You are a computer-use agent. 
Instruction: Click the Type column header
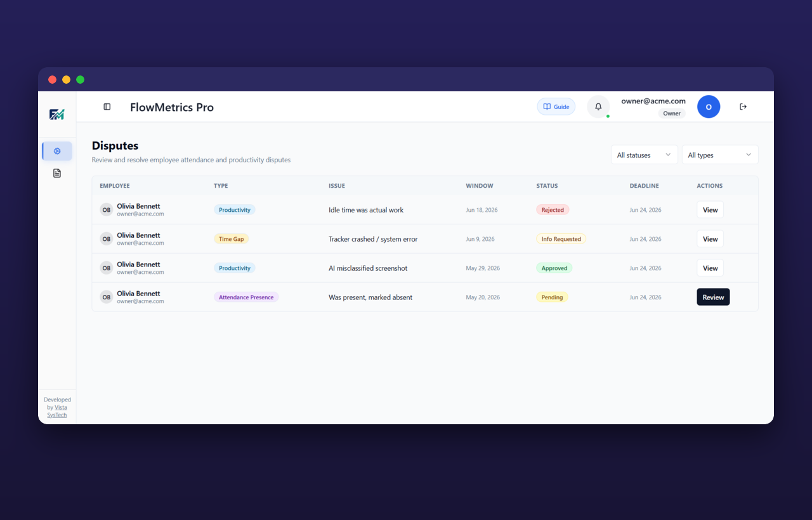click(221, 186)
